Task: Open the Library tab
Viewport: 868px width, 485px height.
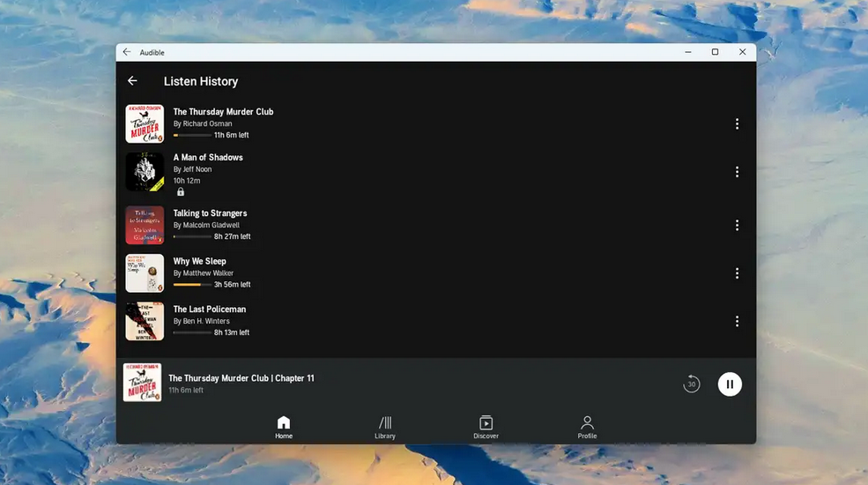Action: tap(385, 428)
